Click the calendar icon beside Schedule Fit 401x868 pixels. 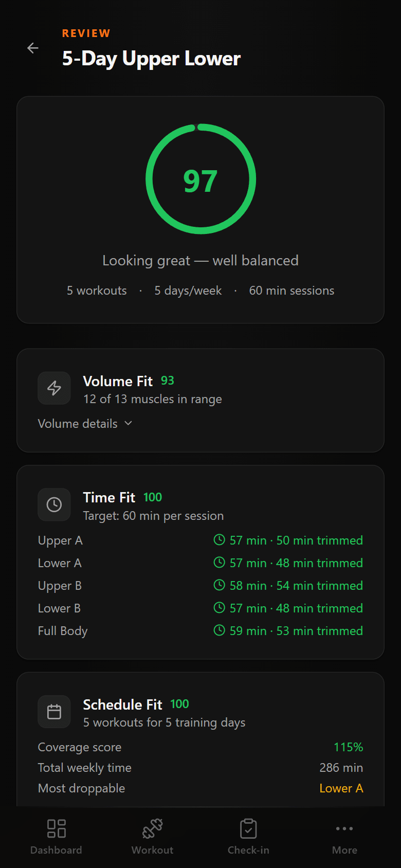(54, 712)
